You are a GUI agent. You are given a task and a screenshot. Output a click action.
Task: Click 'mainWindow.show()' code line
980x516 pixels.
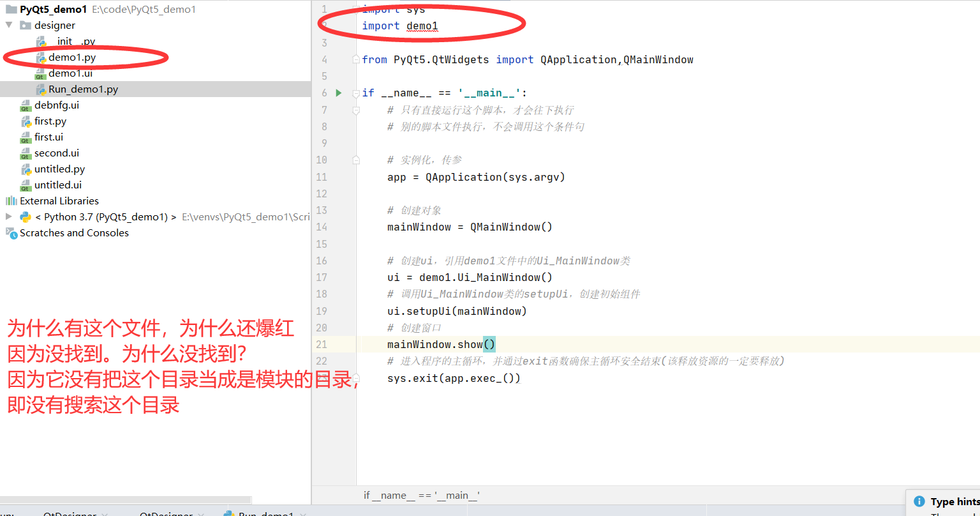tap(441, 344)
